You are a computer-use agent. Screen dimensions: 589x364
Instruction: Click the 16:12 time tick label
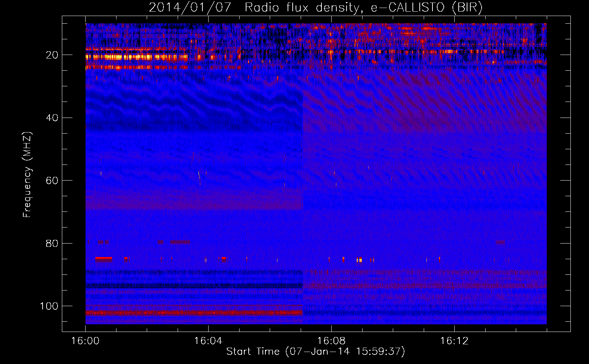(454, 341)
